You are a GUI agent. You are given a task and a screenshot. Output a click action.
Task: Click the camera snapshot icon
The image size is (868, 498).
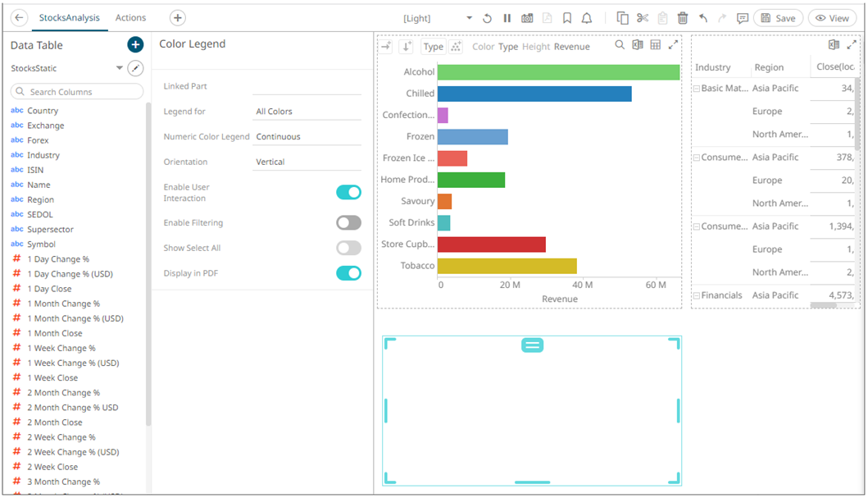pos(527,18)
